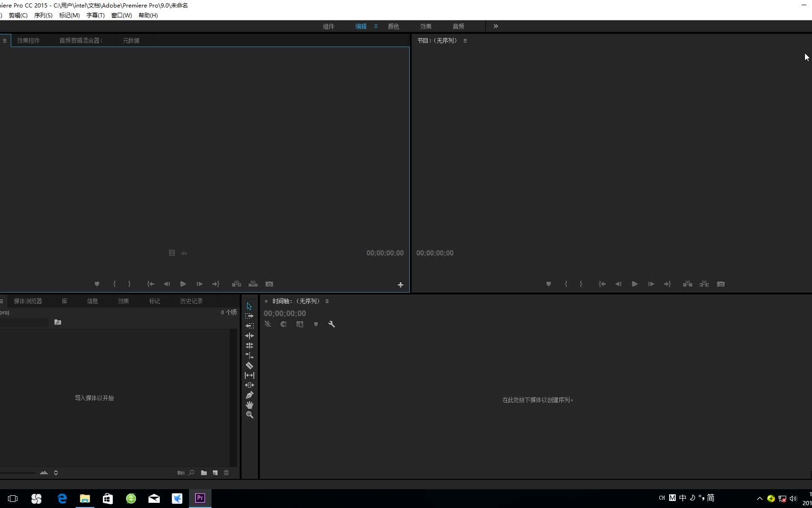Select the Hand tool
The height and width of the screenshot is (508, 812).
pyautogui.click(x=249, y=405)
